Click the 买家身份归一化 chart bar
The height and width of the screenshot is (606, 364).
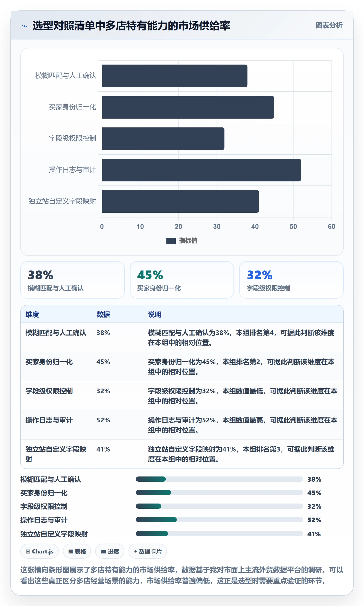point(188,107)
